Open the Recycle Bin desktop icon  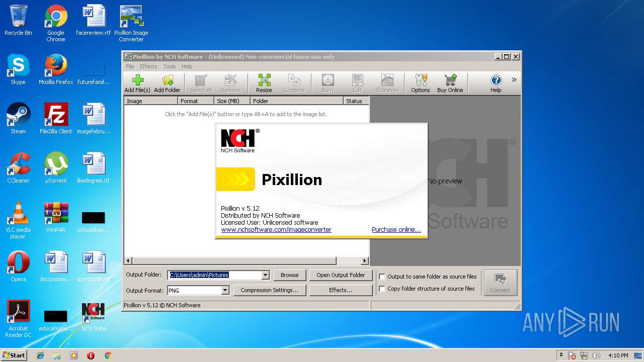pyautogui.click(x=18, y=21)
